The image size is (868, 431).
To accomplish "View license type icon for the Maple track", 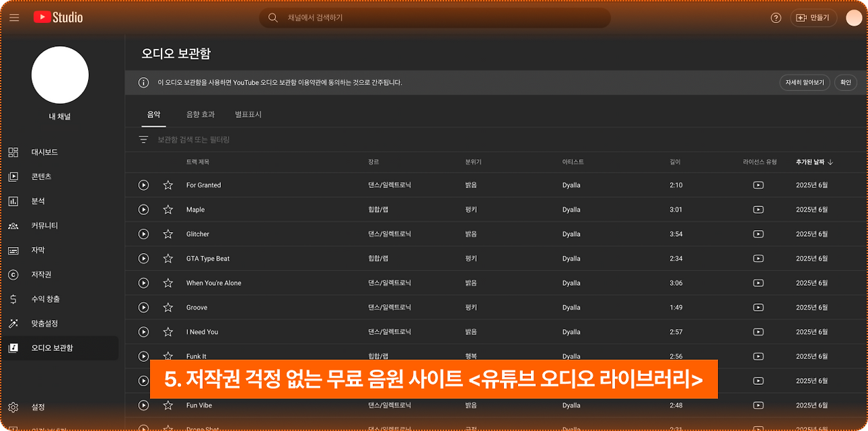I will pos(757,209).
